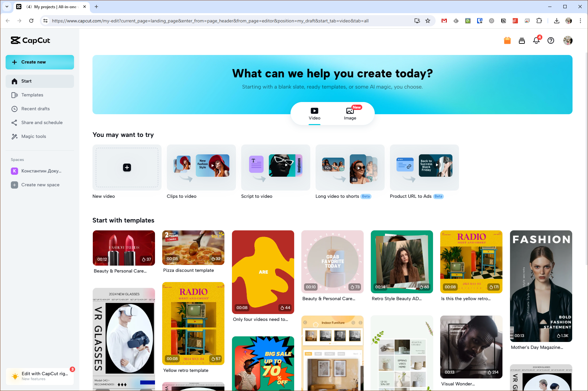
Task: Expand the Константин Доку space
Action: coord(40,171)
